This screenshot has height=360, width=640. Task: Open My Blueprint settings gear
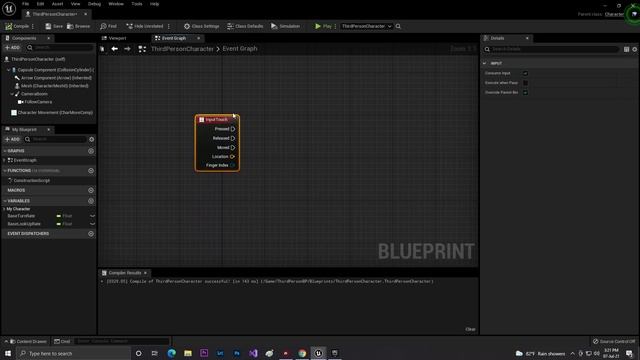[x=91, y=139]
